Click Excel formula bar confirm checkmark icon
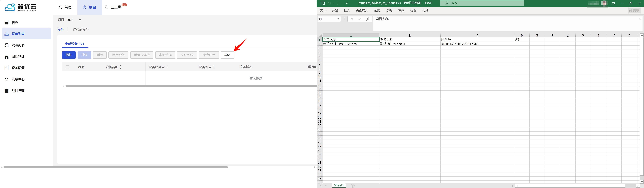 tap(360, 19)
